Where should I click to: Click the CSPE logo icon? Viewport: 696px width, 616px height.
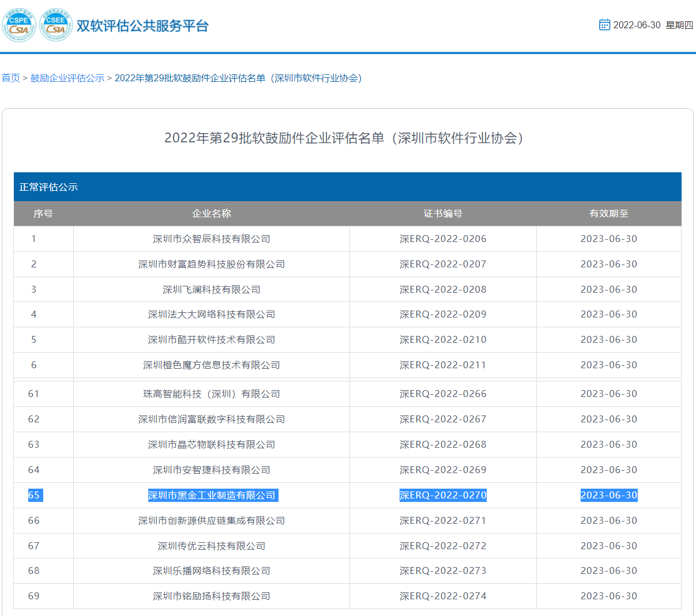(19, 25)
